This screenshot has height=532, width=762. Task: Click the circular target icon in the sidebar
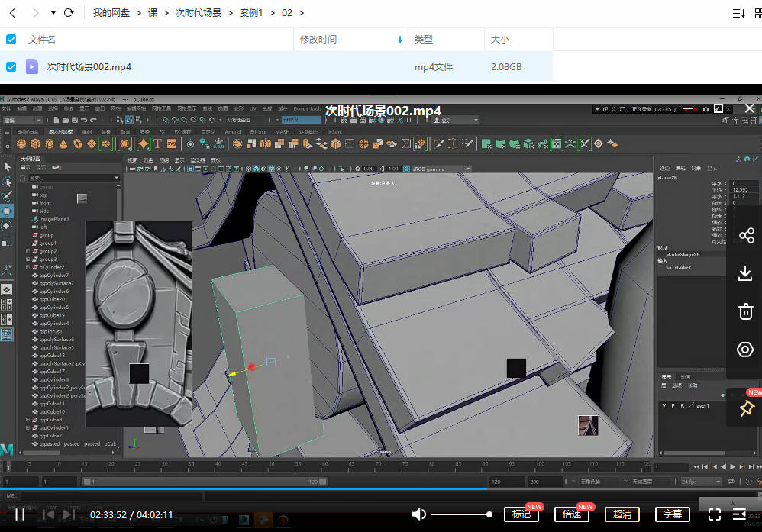(746, 350)
